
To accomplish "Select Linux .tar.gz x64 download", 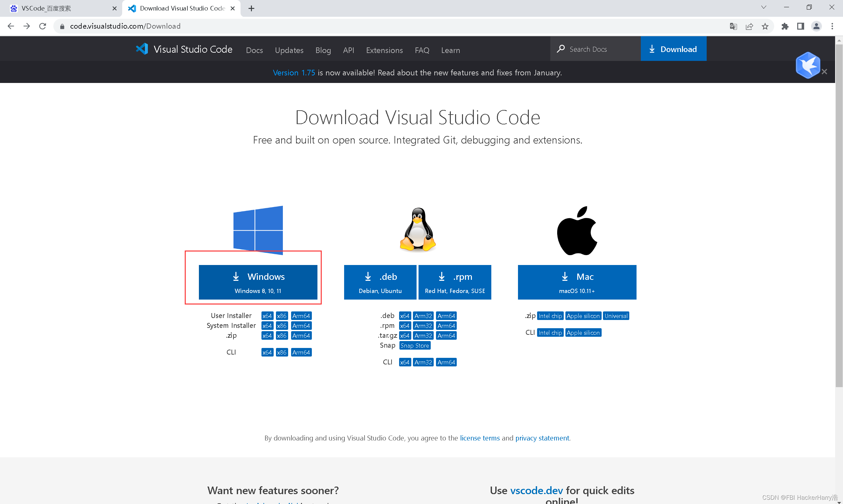I will pos(404,335).
